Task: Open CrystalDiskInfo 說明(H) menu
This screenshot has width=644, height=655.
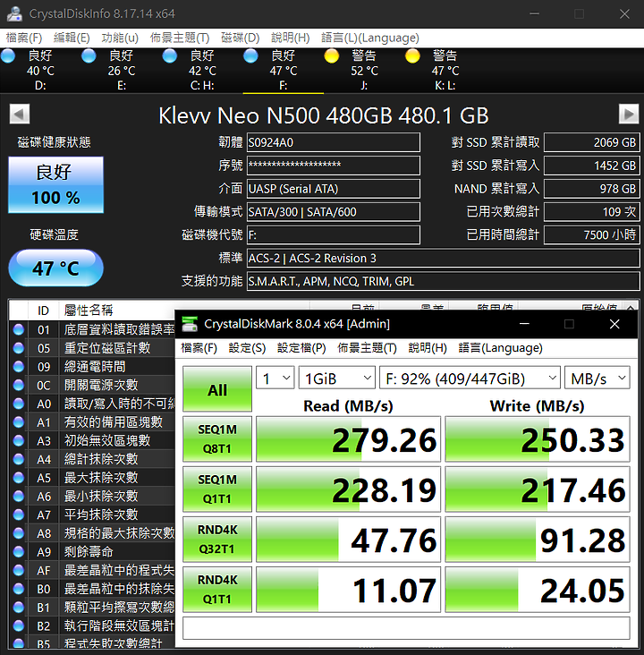Action: click(291, 38)
